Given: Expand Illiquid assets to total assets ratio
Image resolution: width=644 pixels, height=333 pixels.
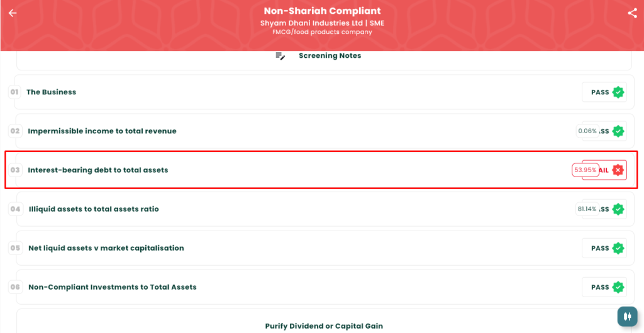Looking at the screenshot, I should click(94, 209).
